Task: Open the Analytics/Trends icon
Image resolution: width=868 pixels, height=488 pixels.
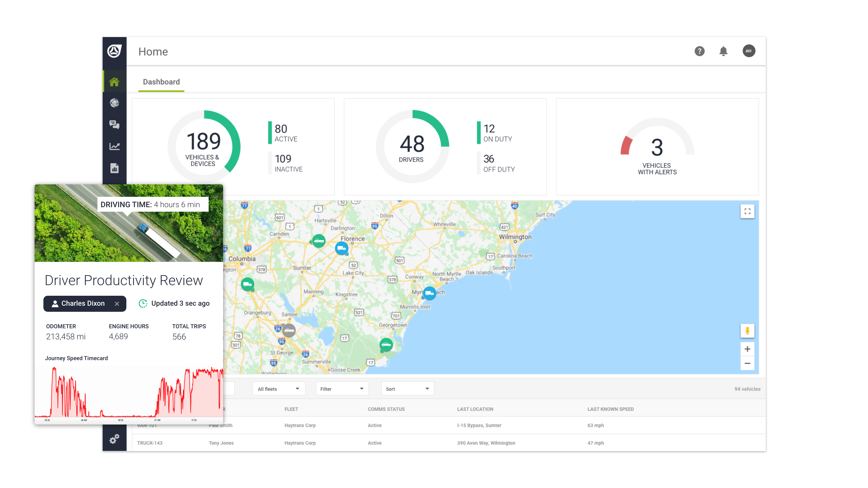Action: click(114, 147)
